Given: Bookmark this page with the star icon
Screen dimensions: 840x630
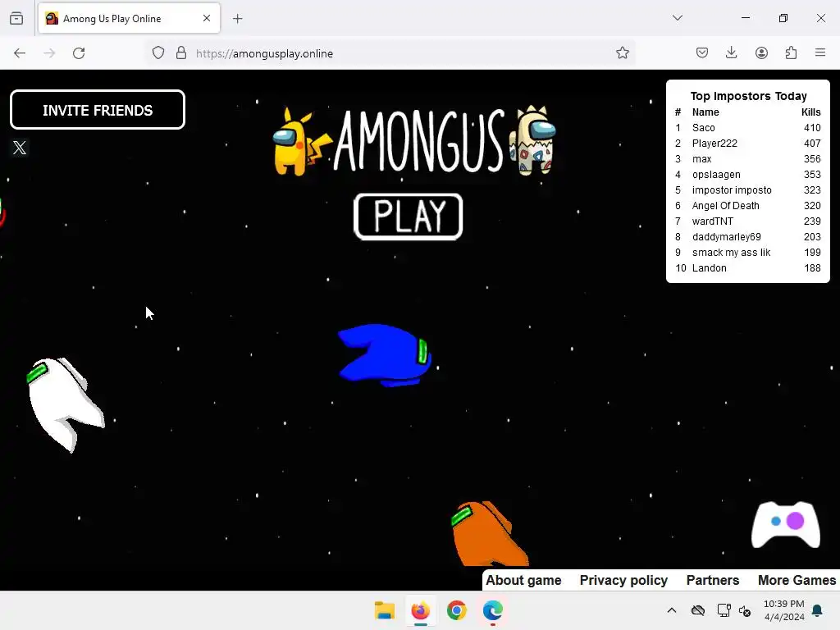Looking at the screenshot, I should pyautogui.click(x=622, y=53).
